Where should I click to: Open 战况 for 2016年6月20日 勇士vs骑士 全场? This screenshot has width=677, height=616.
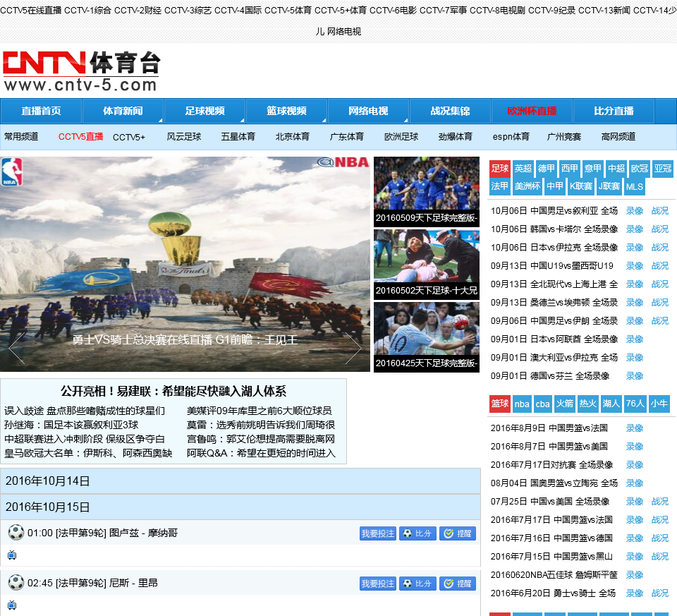[660, 593]
